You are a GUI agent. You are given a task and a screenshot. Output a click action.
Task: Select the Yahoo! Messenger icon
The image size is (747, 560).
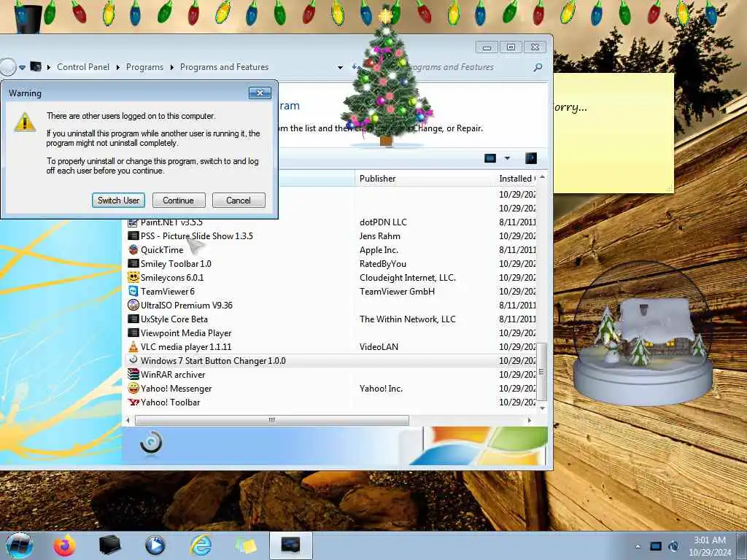(x=133, y=388)
